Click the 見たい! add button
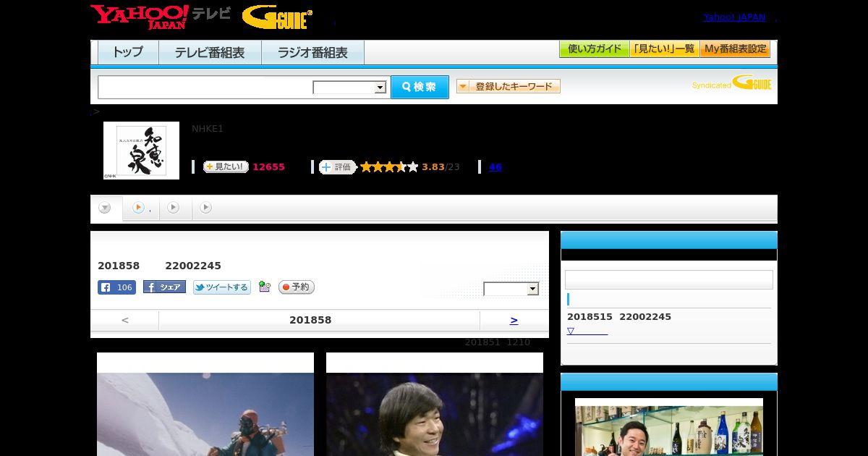 coord(225,166)
